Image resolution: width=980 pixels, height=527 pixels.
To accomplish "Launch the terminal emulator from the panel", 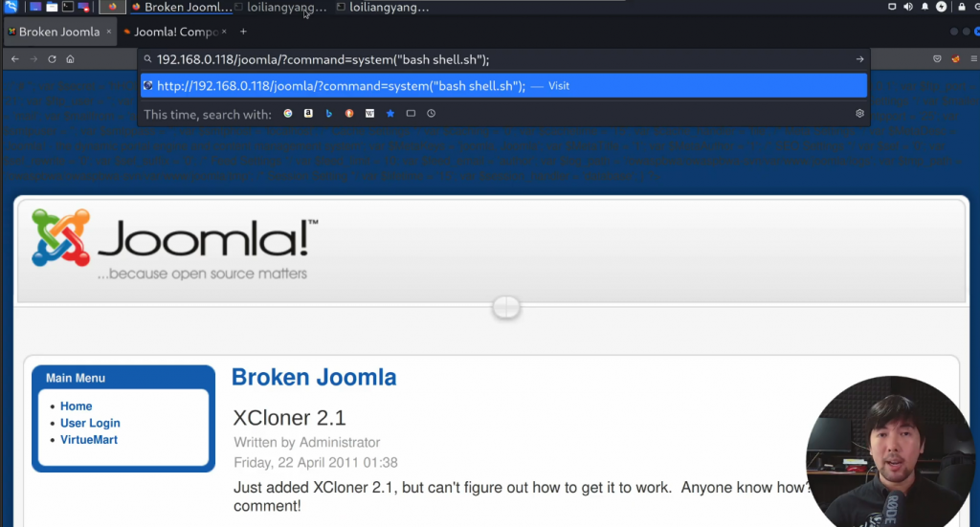I will 68,7.
